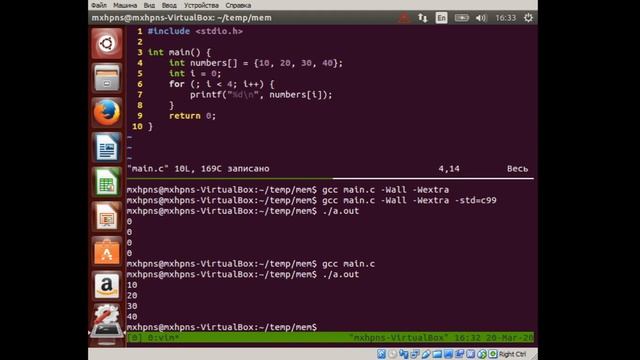Open the Машина menu

pyautogui.click(x=125, y=5)
